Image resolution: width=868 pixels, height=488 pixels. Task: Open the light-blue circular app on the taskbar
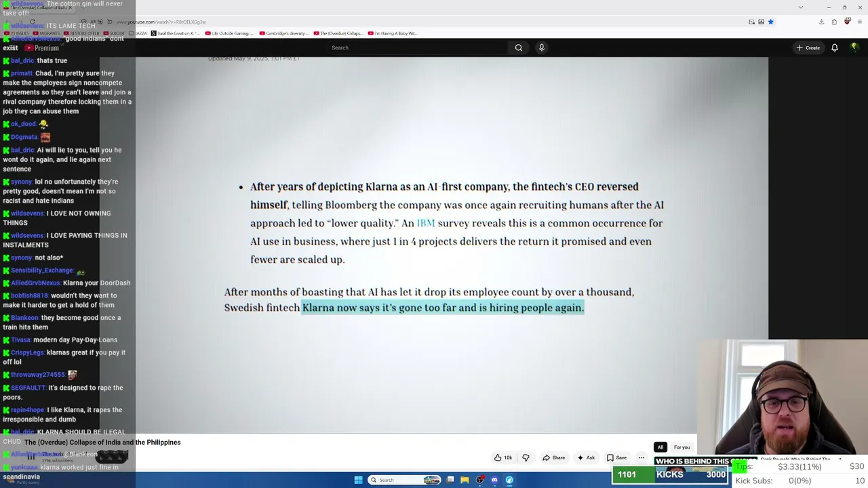pos(509,480)
